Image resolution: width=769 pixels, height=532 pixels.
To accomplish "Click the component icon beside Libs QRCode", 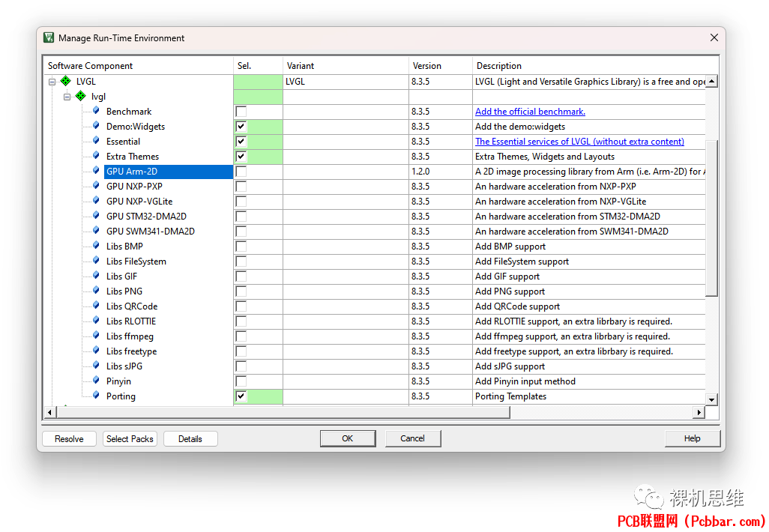I will 96,306.
